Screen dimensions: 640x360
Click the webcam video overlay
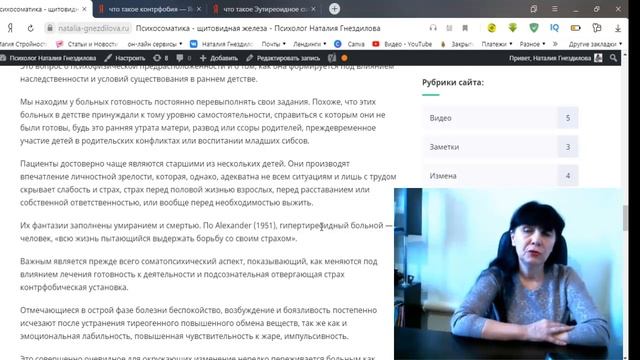[x=508, y=274]
